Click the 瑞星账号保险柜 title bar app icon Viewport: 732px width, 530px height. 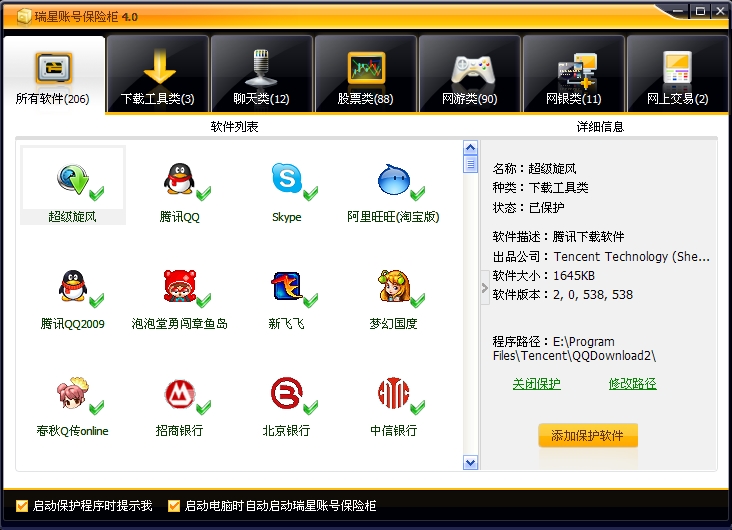23,17
